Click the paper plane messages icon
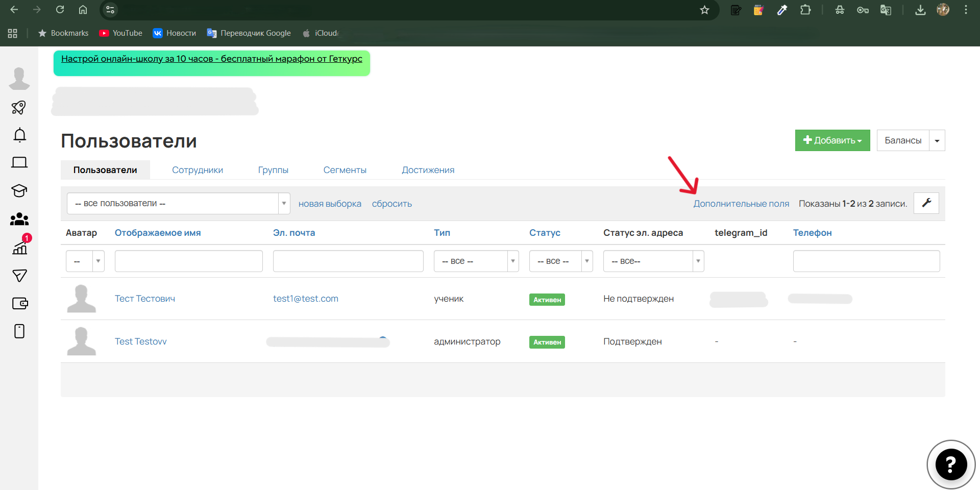The height and width of the screenshot is (490, 980). (x=19, y=276)
